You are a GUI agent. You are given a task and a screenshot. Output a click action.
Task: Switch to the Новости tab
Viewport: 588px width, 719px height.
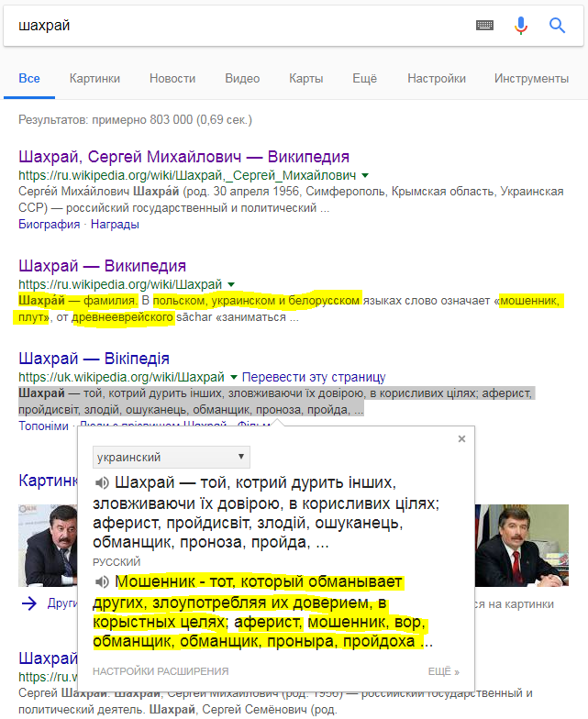172,79
